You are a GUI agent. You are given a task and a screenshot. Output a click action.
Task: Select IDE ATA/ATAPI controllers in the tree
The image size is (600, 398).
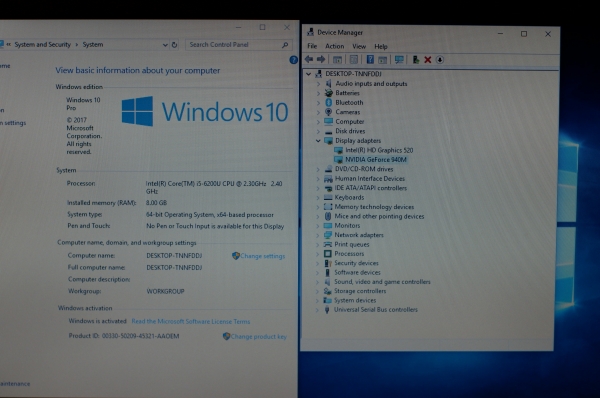pyautogui.click(x=370, y=188)
